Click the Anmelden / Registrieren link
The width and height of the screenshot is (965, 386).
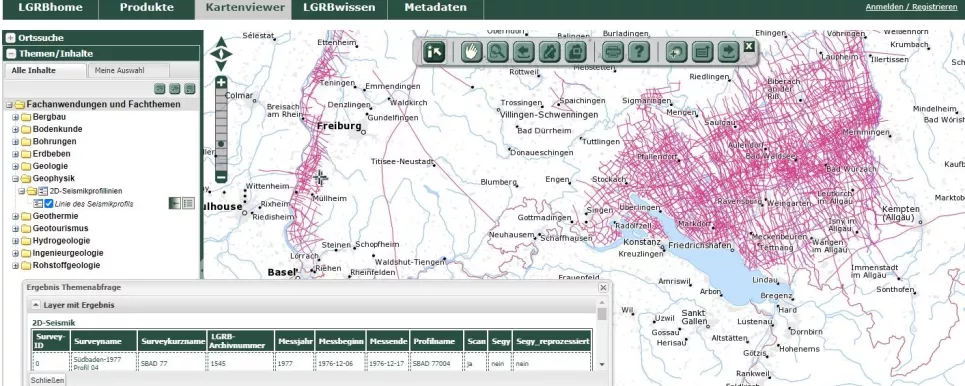[x=911, y=7]
